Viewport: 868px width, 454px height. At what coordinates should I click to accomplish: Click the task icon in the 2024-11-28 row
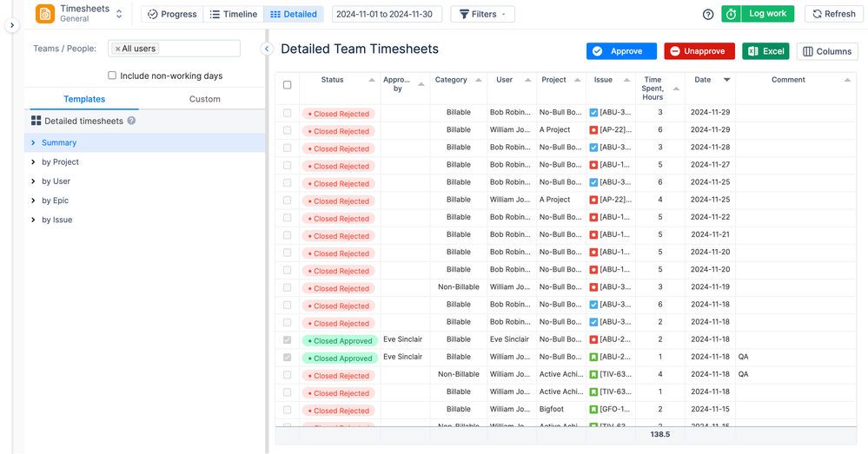593,148
